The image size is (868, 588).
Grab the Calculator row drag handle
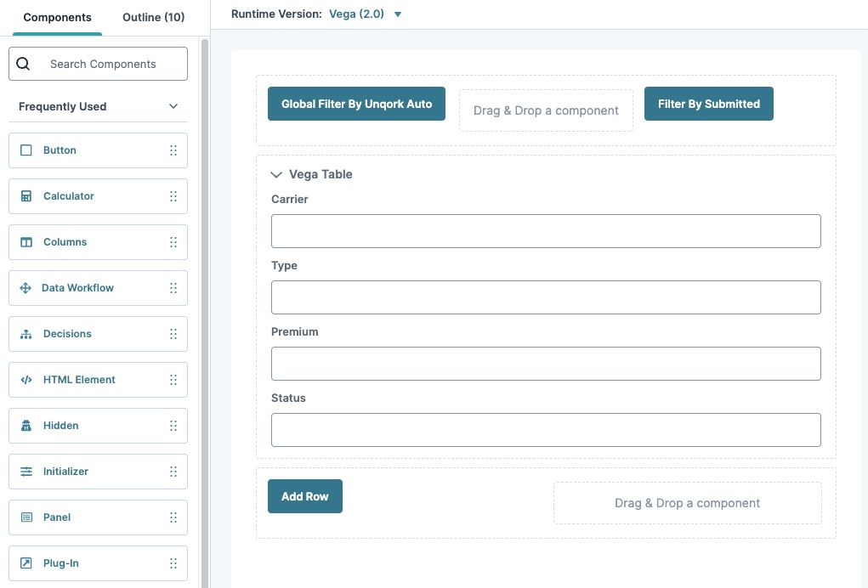pos(173,195)
